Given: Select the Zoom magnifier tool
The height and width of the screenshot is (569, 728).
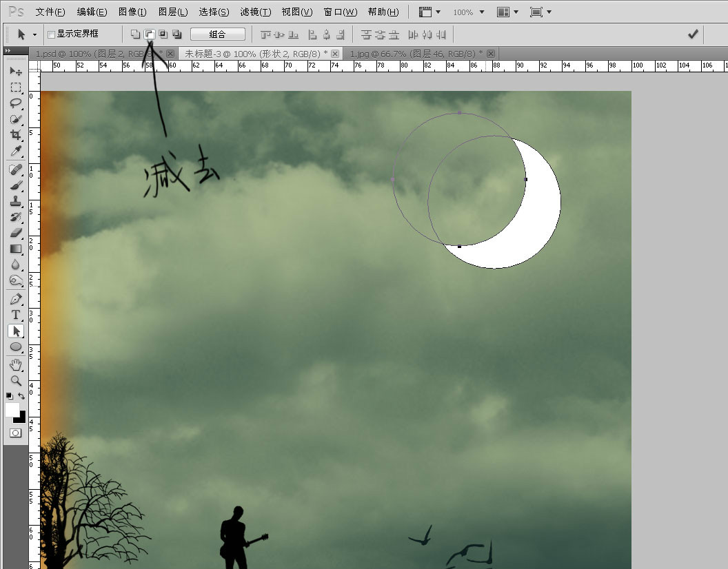Looking at the screenshot, I should [x=16, y=380].
